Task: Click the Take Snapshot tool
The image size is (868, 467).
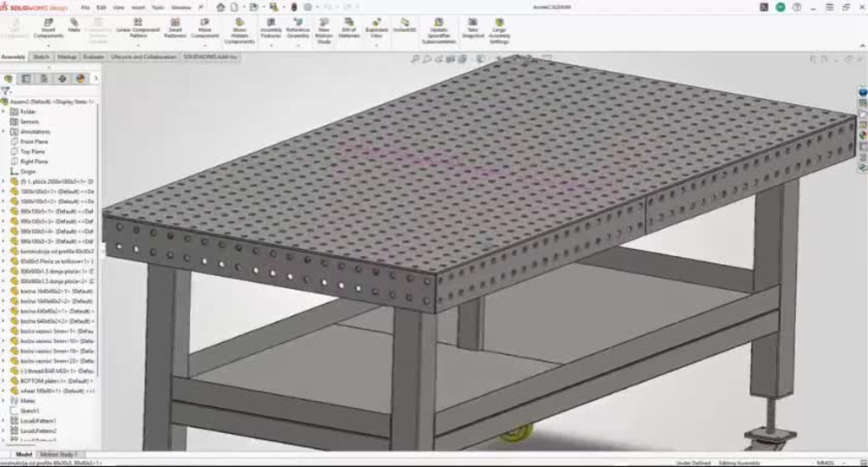Action: point(473,29)
